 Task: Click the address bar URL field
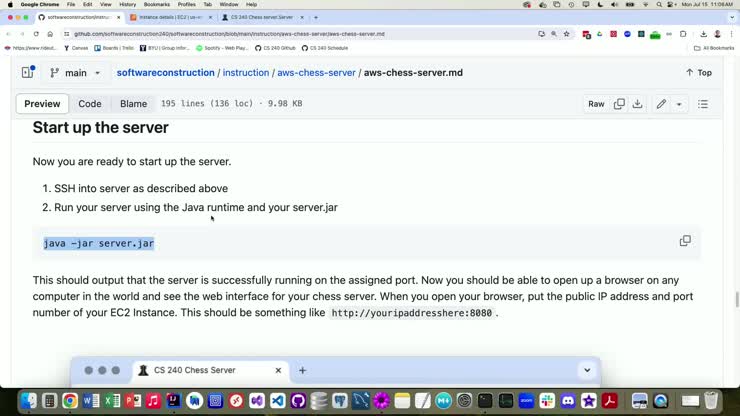pos(302,34)
